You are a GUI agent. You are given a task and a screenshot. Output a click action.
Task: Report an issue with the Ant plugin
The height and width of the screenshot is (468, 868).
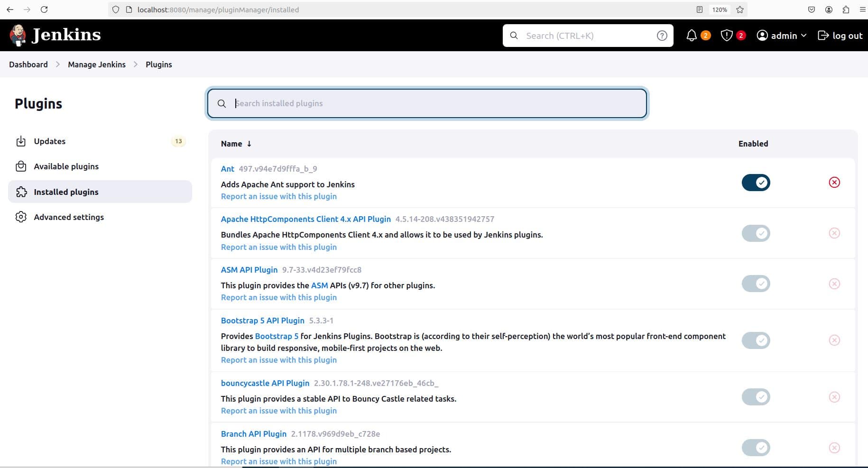(279, 196)
